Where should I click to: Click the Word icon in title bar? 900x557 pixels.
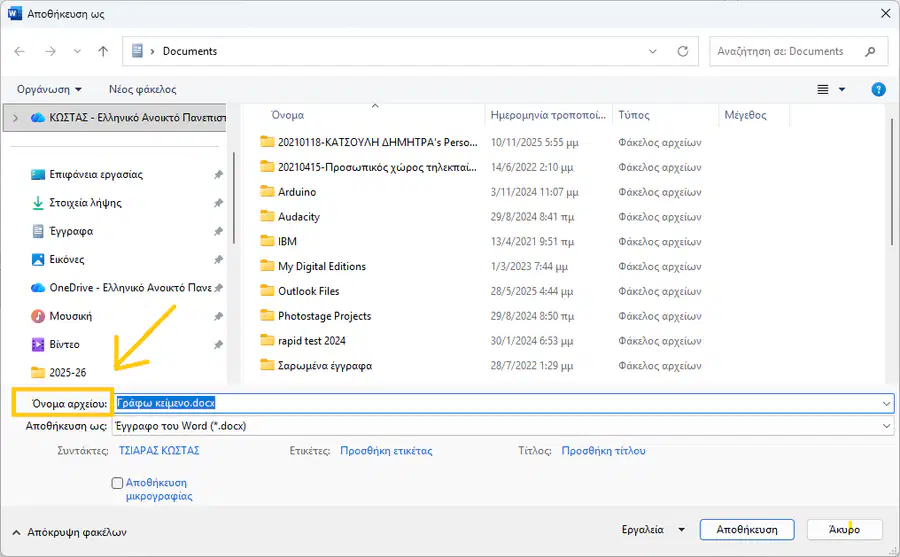(15, 13)
